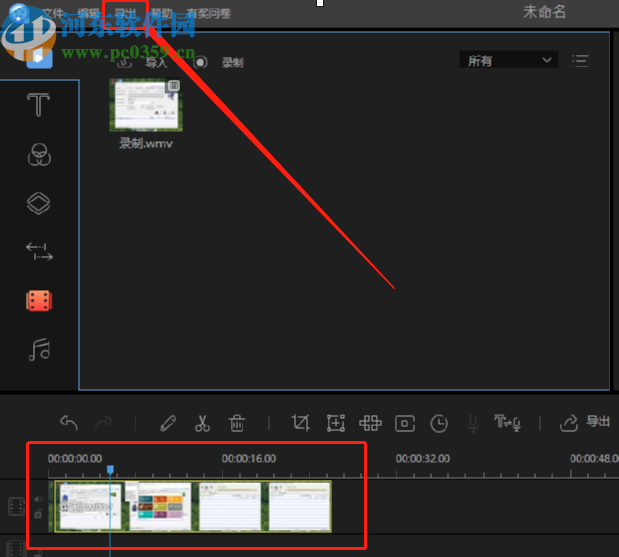
Task: Open the 编辑 menu
Action: (88, 14)
